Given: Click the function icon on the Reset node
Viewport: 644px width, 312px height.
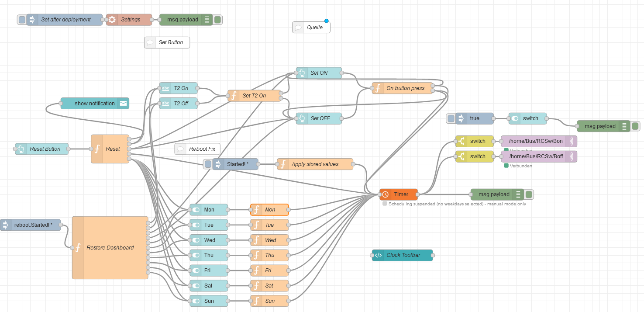Looking at the screenshot, I should 97,149.
